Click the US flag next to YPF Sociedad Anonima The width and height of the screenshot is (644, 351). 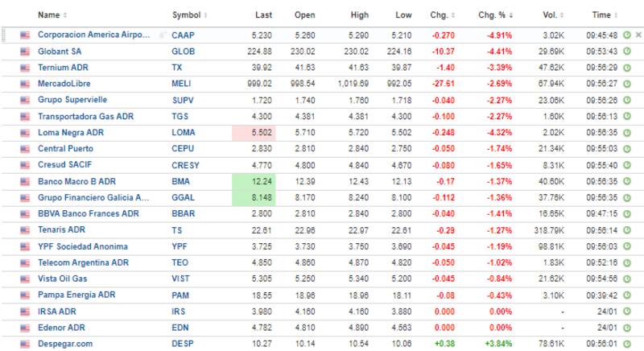[x=25, y=246]
